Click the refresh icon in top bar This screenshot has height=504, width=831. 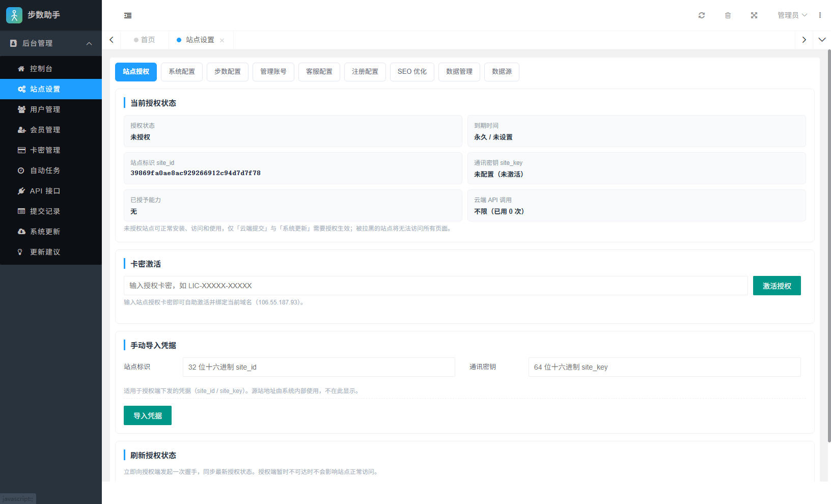702,15
